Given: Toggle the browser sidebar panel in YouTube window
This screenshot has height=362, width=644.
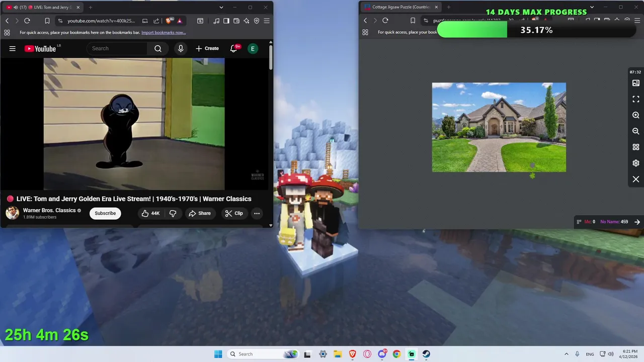Looking at the screenshot, I should 226,21.
